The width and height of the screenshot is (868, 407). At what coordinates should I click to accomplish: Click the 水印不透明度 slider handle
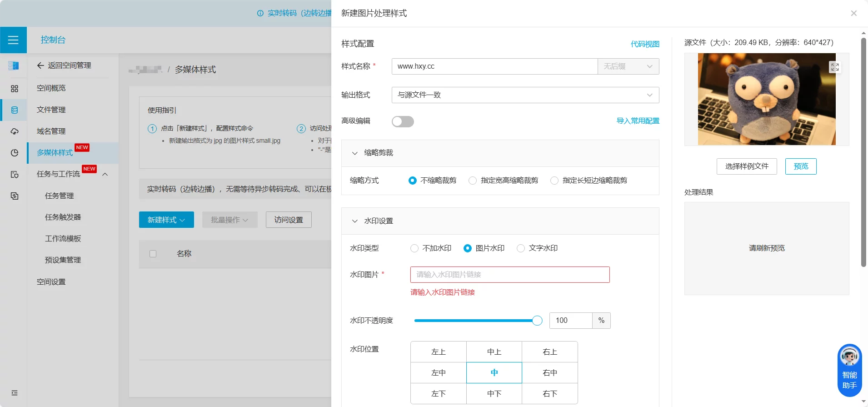tap(537, 321)
